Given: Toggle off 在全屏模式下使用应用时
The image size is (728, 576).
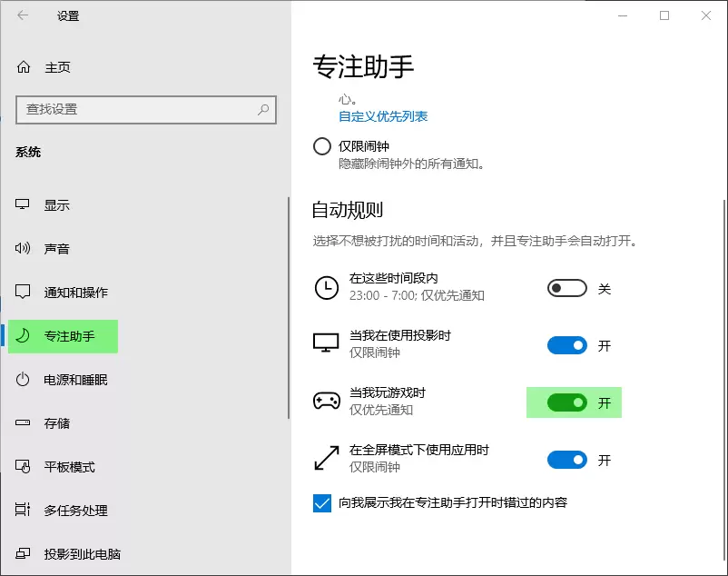Looking at the screenshot, I should tap(566, 460).
